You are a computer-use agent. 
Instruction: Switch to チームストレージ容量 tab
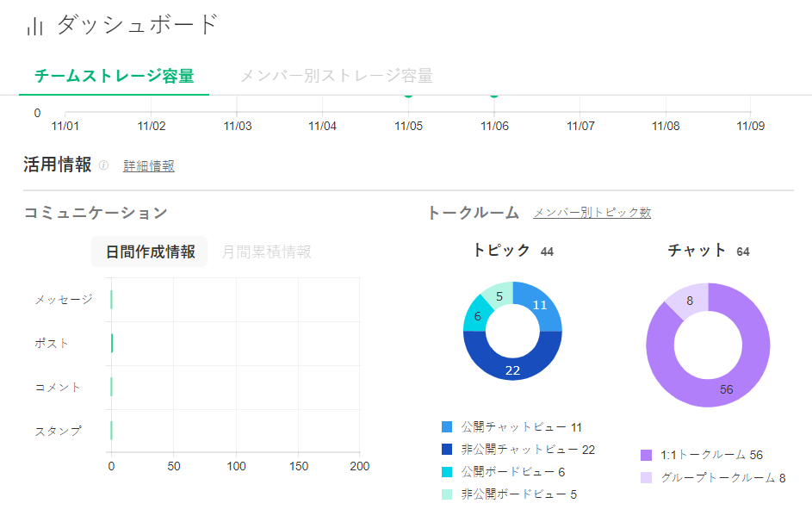pos(114,76)
